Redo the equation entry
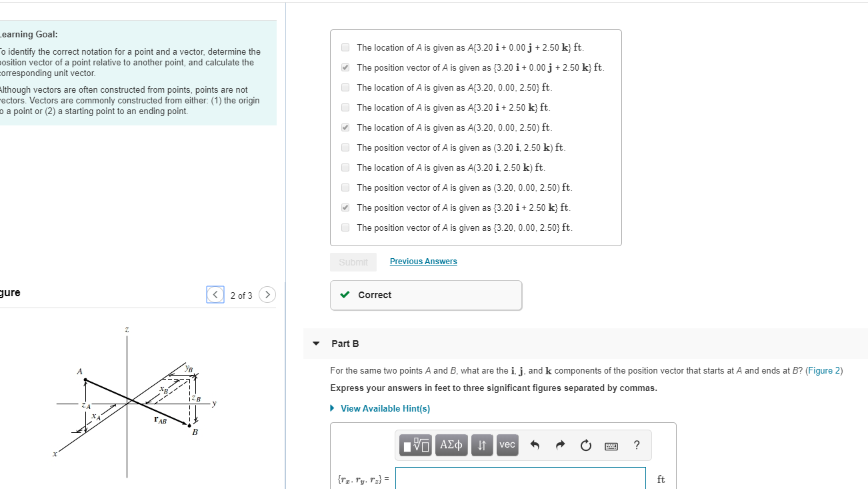The width and height of the screenshot is (868, 489). click(x=560, y=445)
